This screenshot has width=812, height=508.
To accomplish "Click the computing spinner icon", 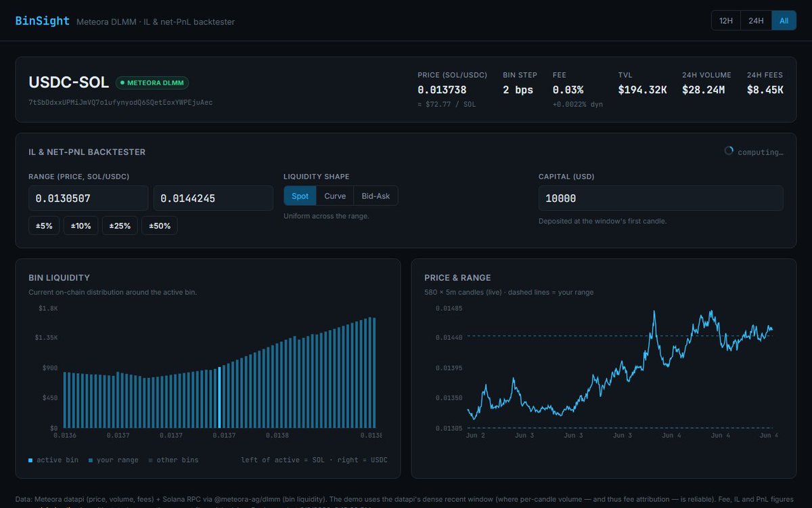I will pos(729,151).
